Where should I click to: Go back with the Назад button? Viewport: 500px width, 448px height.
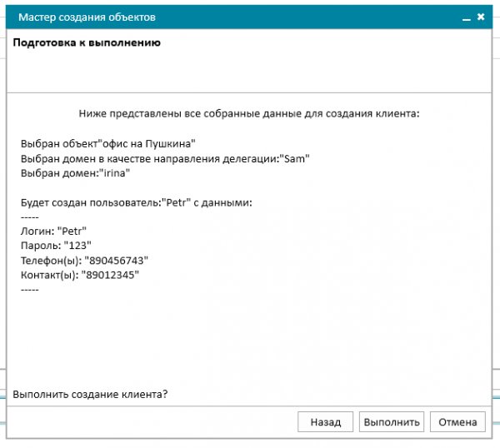click(325, 422)
